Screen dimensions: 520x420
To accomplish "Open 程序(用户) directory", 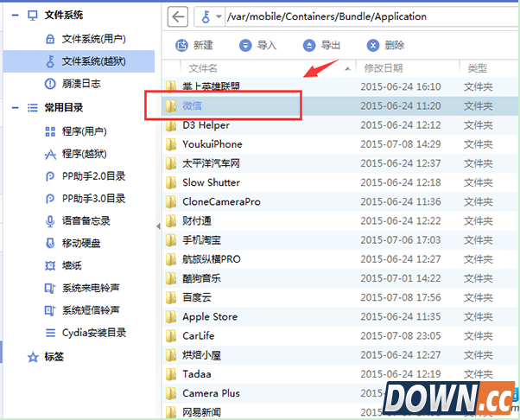I will [x=79, y=131].
